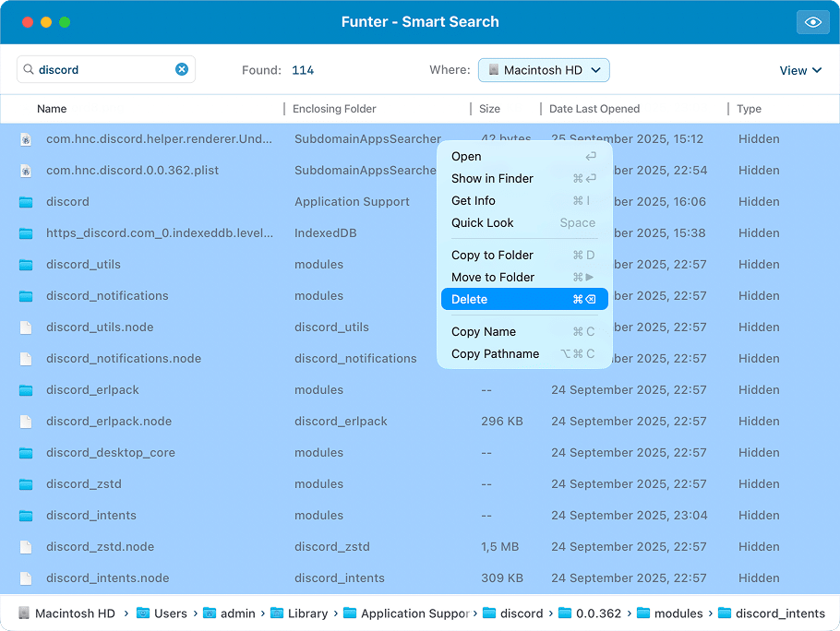
Task: Select Show in Finder from the context menu
Action: (492, 178)
